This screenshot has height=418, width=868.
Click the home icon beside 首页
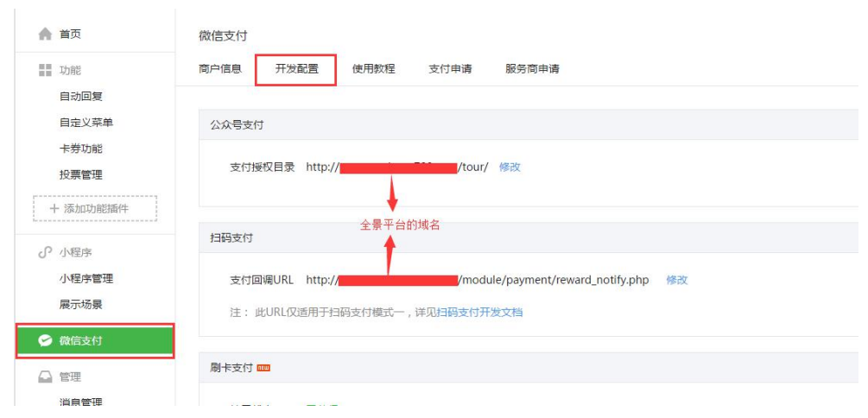click(x=45, y=35)
